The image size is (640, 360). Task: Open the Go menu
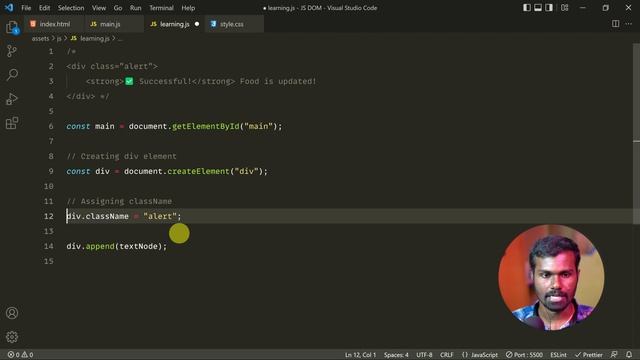[x=118, y=8]
